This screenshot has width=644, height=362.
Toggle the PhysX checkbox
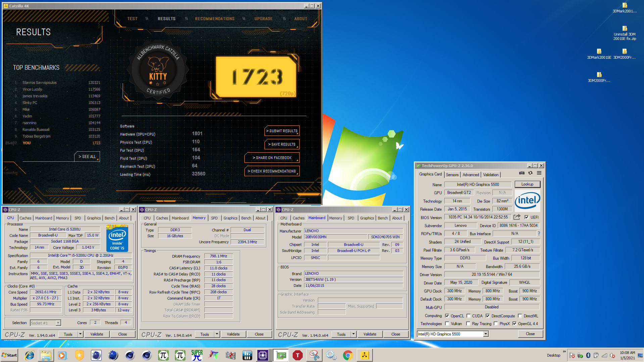(x=496, y=323)
